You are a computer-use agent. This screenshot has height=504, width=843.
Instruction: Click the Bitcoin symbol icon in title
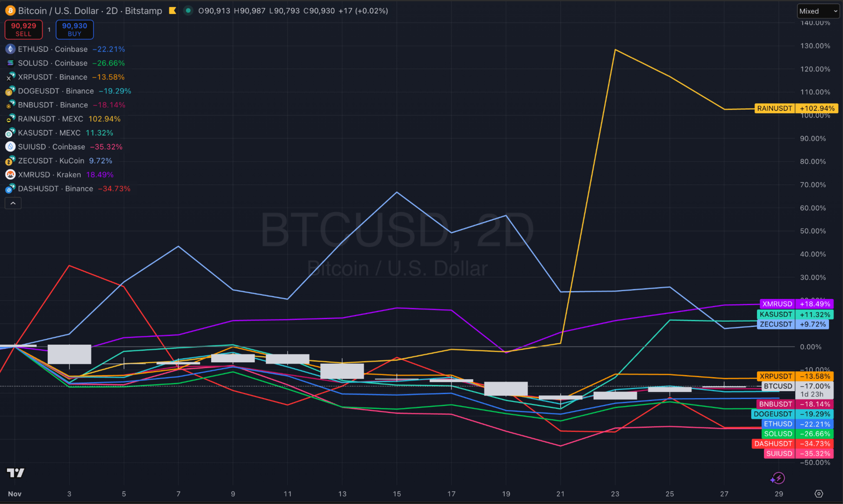coord(10,11)
